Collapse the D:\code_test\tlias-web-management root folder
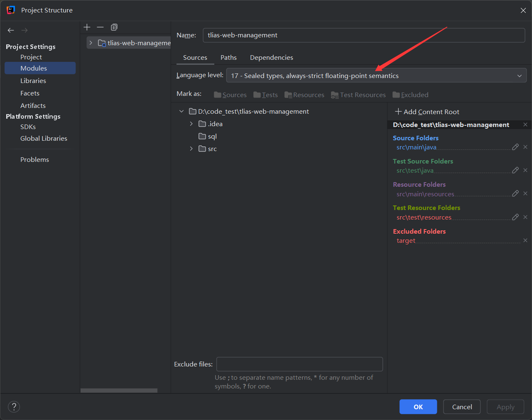 (x=181, y=111)
